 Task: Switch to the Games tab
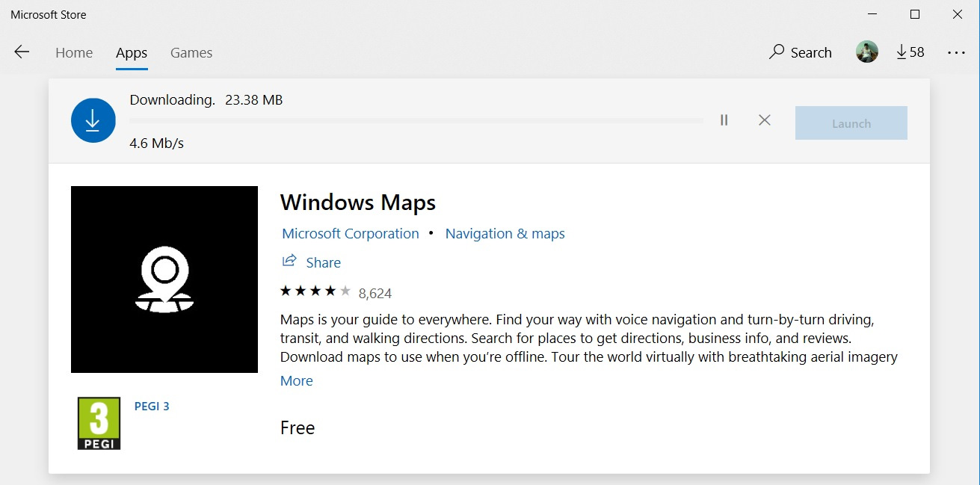[191, 52]
